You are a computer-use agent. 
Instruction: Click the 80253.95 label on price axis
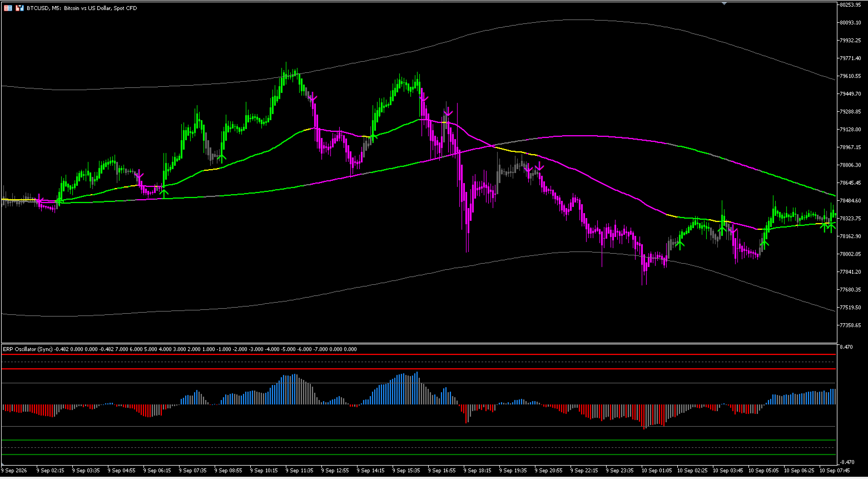(x=851, y=4)
